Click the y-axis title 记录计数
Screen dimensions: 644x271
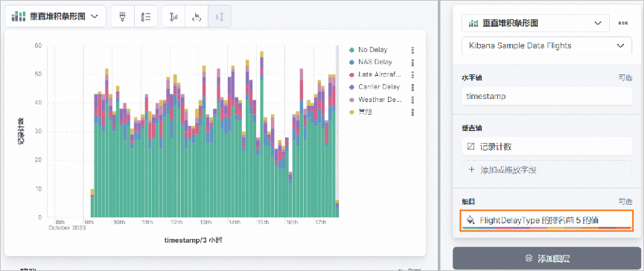tap(21, 131)
